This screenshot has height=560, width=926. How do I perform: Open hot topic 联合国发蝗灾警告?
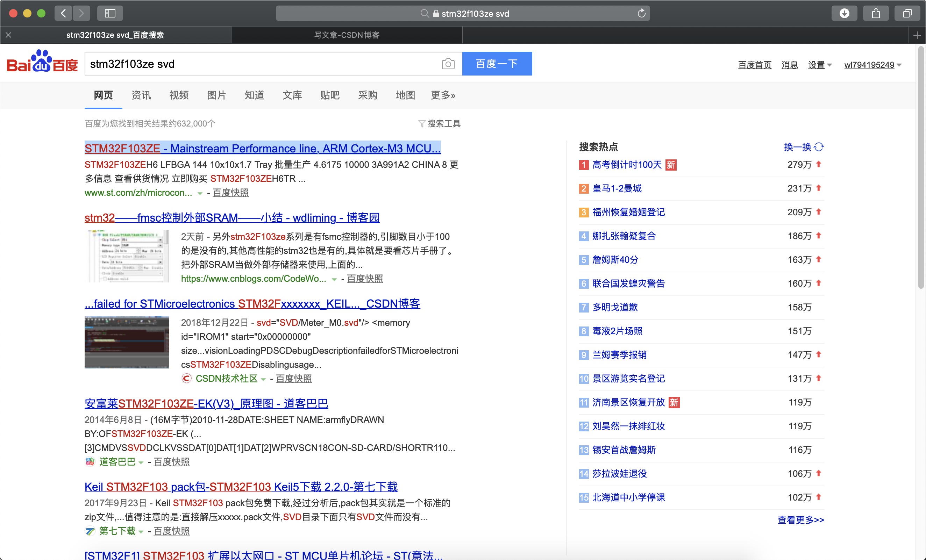(628, 283)
